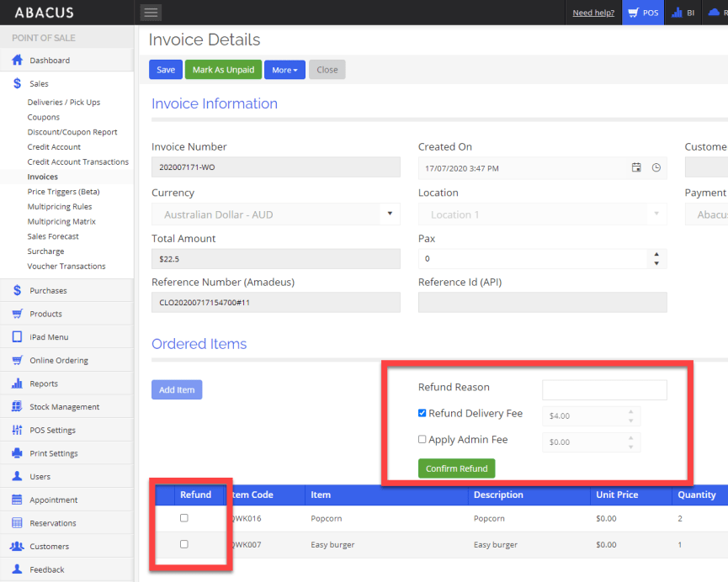Click the POS cart icon in top bar
Viewport: 728px width, 582px height.
[x=632, y=13]
